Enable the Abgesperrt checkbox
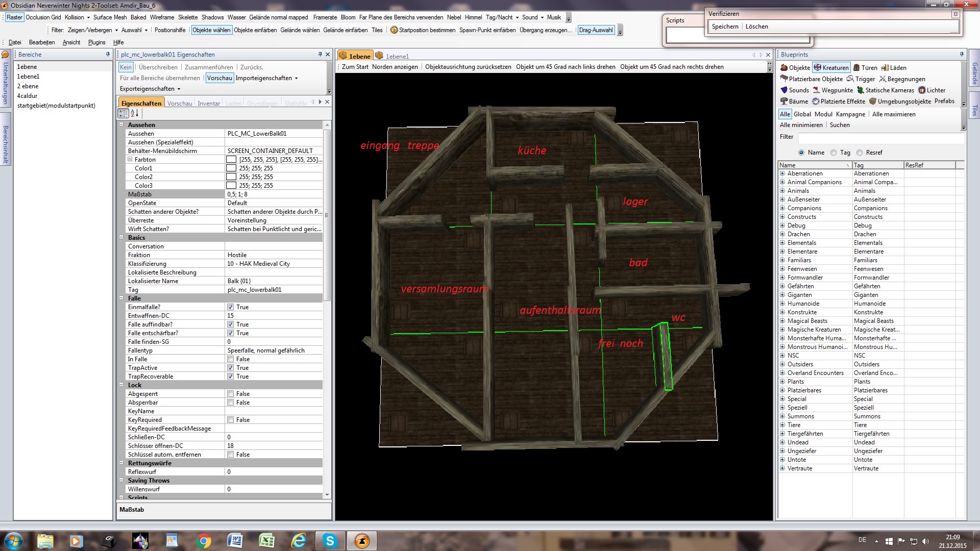 pos(231,394)
